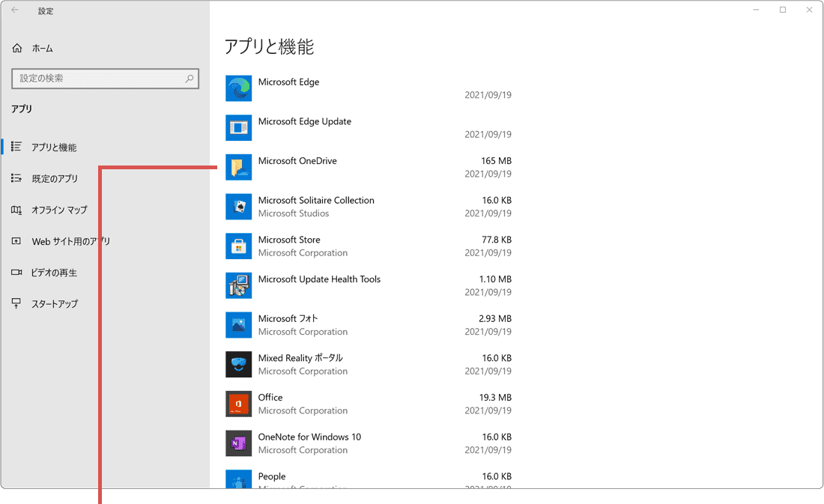824x504 pixels.
Task: Click the アプリと機能 list icon in the sidebar
Action: (x=16, y=147)
